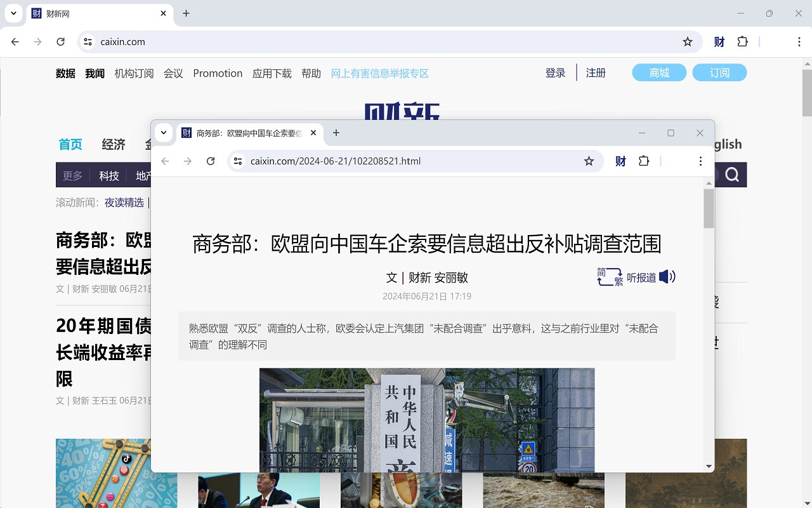This screenshot has width=812, height=508.
Task: Click author name 安丽敏 in article
Action: coord(451,277)
